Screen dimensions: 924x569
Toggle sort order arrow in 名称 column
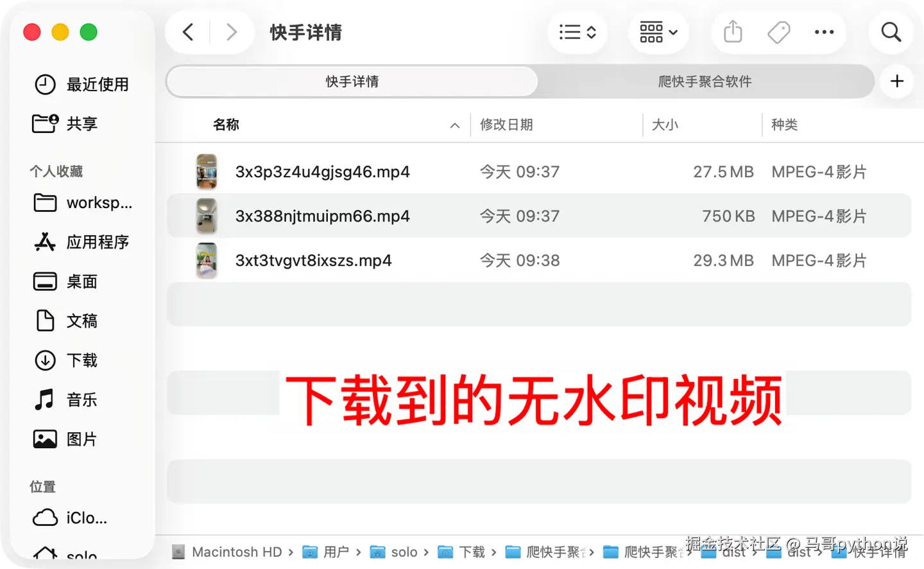click(455, 125)
